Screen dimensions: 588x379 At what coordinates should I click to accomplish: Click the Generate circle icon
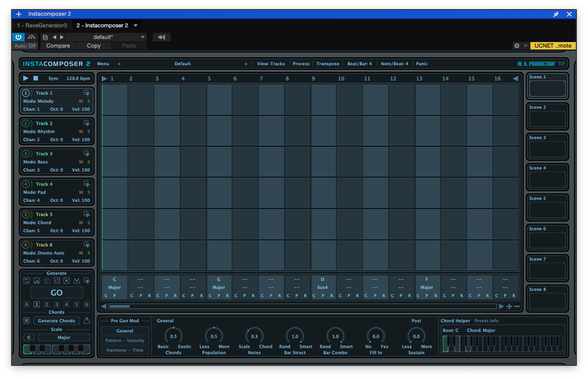[x=57, y=281]
